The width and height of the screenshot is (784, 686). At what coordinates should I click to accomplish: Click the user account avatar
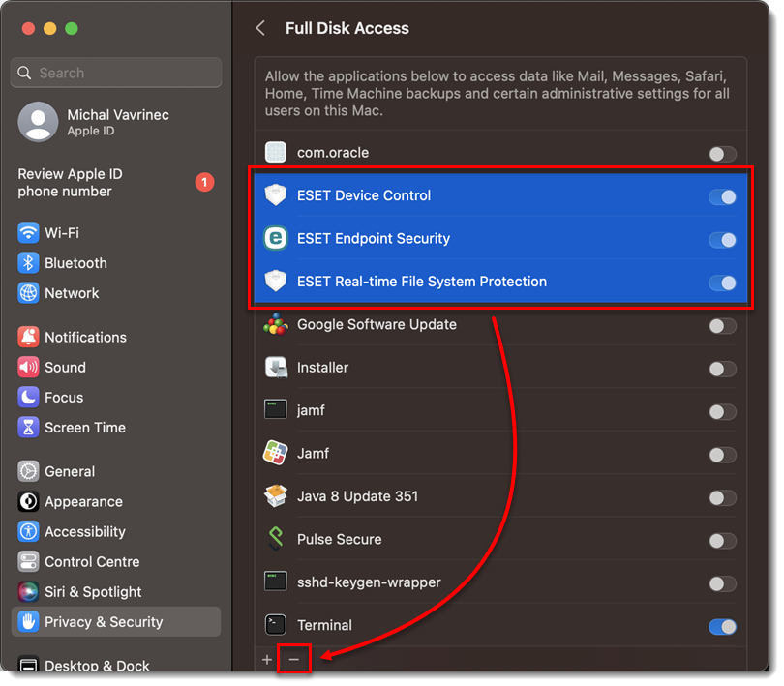(38, 122)
